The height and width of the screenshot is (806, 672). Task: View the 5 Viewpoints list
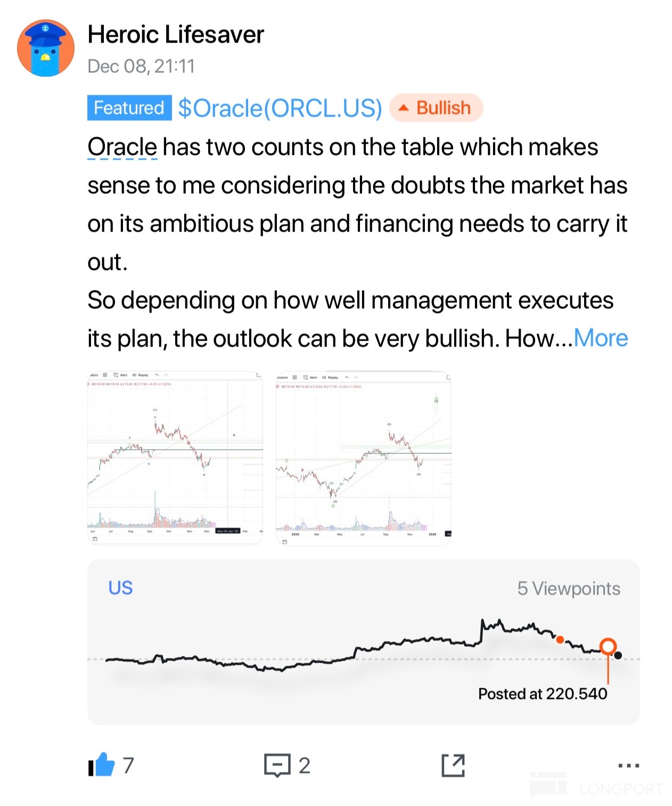tap(568, 588)
